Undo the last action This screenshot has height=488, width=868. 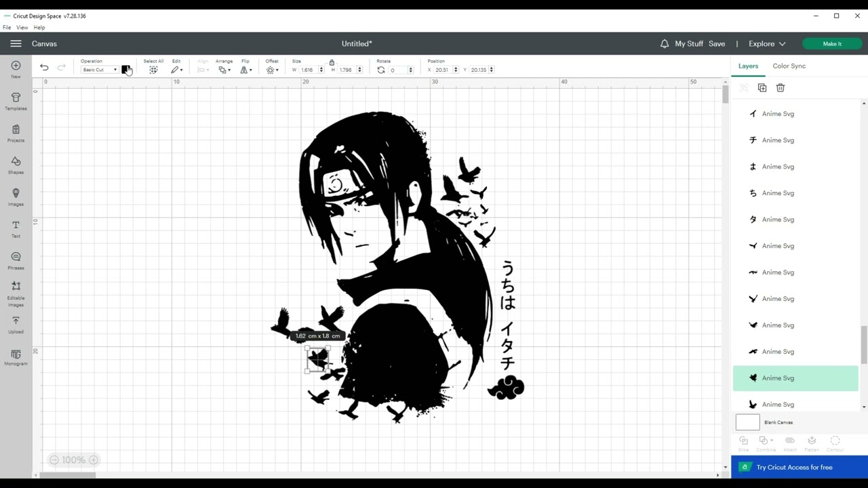44,67
